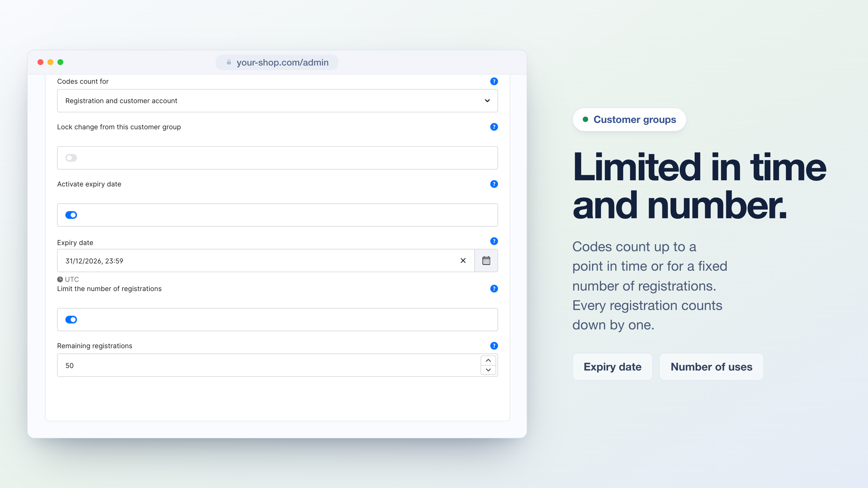Click the 'Lock change from this customer group' label
Viewport: 868px width, 488px height.
[119, 127]
